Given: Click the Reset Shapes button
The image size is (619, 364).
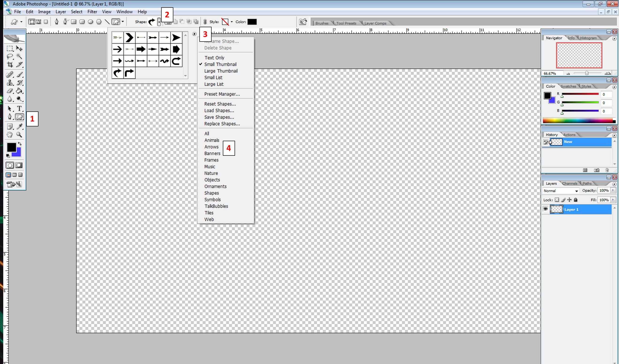Looking at the screenshot, I should [x=220, y=104].
